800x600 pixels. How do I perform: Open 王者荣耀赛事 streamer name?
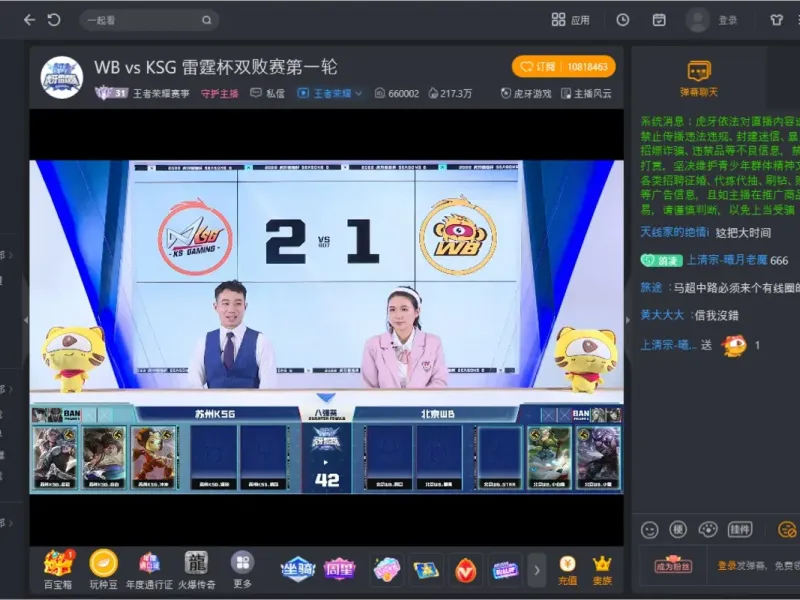pos(161,93)
